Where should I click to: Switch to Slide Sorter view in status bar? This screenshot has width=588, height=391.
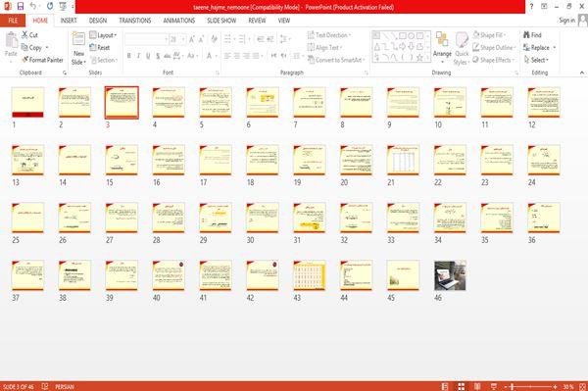pos(462,386)
